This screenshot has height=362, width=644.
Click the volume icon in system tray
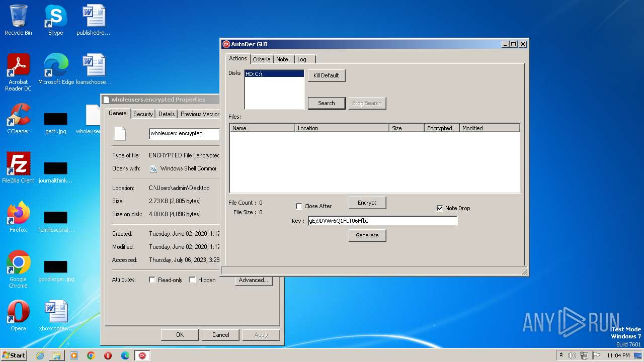(572, 355)
